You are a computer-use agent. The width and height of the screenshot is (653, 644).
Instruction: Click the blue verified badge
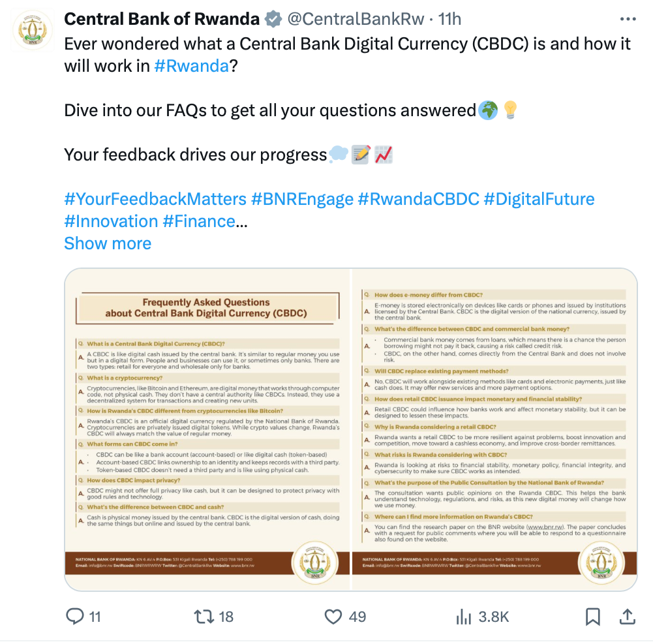tap(273, 19)
